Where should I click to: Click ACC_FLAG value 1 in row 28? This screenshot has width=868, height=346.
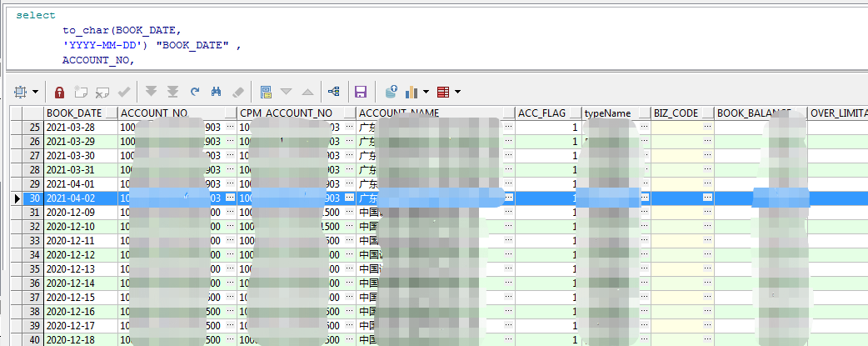(575, 170)
